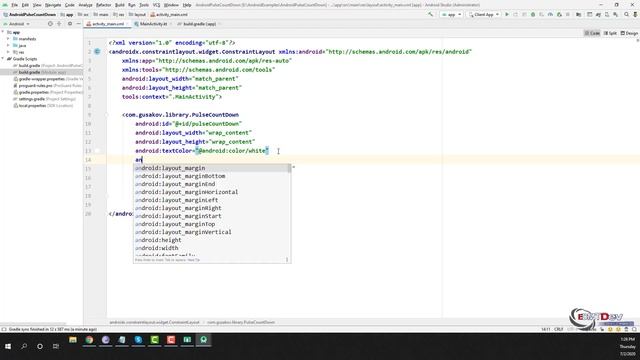Open the VCS menu

156,5
